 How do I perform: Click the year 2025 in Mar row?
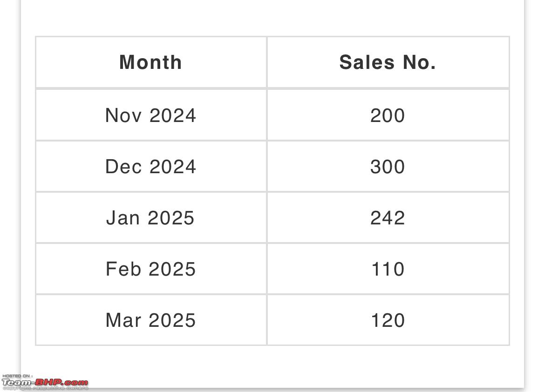tap(172, 320)
